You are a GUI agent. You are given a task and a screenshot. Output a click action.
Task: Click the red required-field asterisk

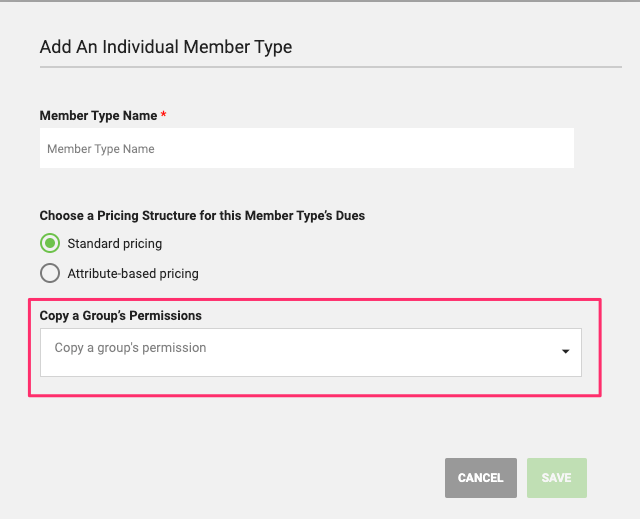click(163, 114)
